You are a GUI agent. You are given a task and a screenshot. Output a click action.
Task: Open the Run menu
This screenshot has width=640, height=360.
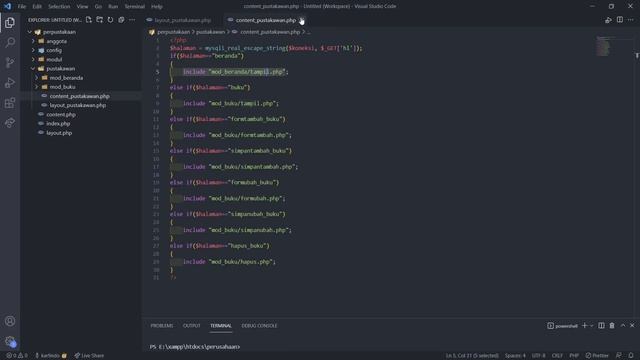[113, 7]
